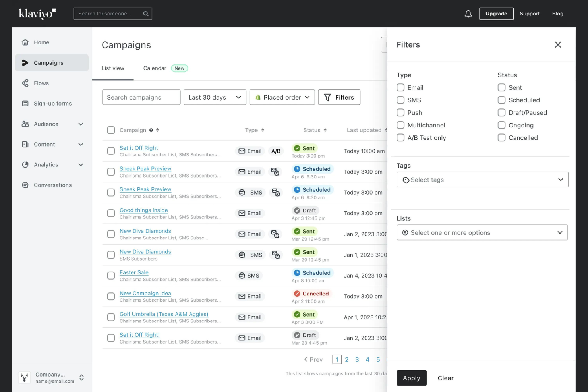
Task: Sort by Campaign column arrows
Action: coord(157,130)
